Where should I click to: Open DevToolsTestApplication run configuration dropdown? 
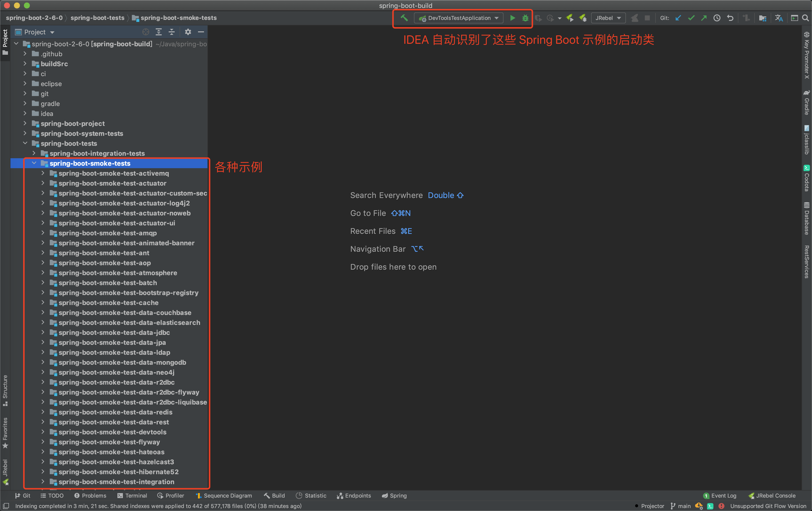pos(458,18)
